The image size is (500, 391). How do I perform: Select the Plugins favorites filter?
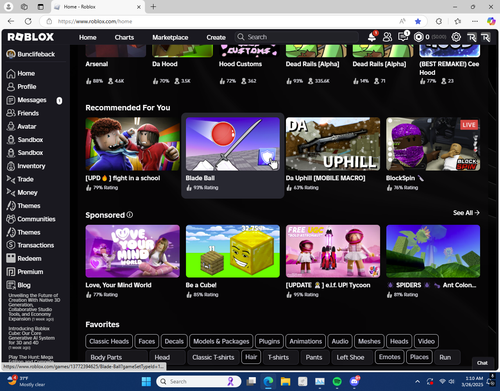point(269,341)
